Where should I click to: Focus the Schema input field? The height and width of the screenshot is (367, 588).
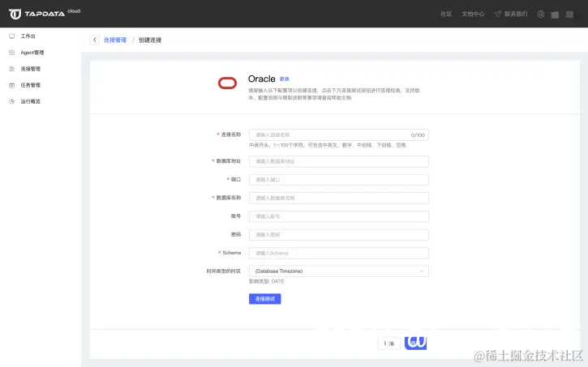click(x=339, y=253)
